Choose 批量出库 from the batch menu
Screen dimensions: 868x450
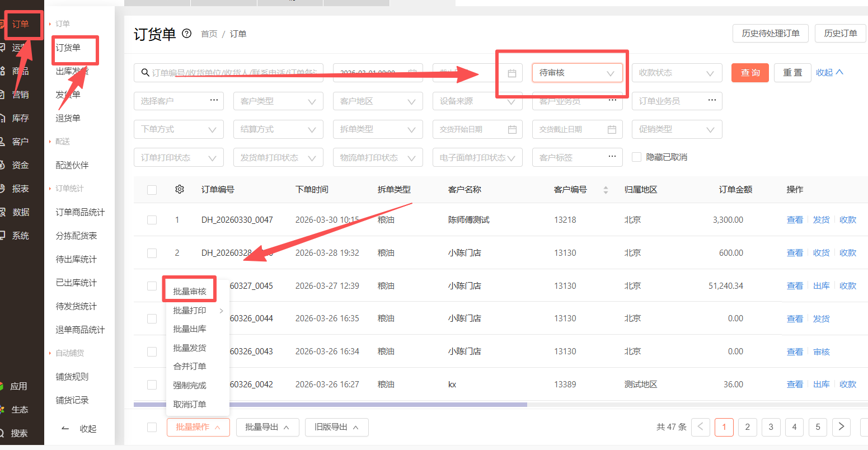190,329
